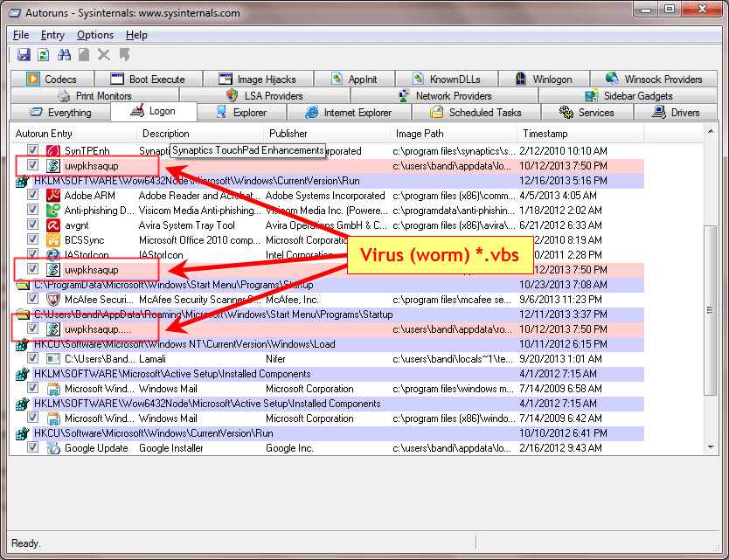The height and width of the screenshot is (560, 729).
Task: Uncheck the SynTPEnh entry checkbox
Action: click(x=32, y=149)
